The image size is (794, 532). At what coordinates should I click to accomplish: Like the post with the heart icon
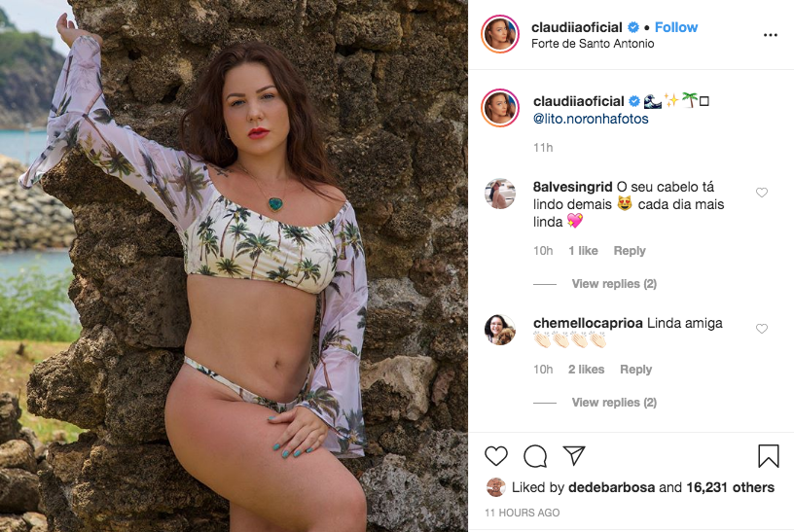(x=495, y=456)
